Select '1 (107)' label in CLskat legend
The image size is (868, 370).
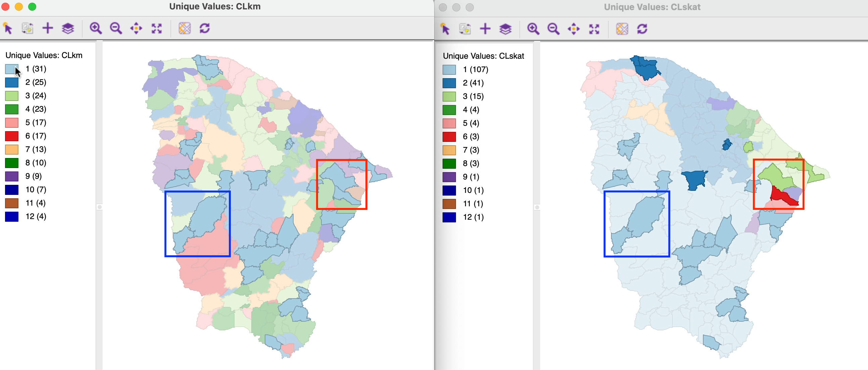click(475, 69)
